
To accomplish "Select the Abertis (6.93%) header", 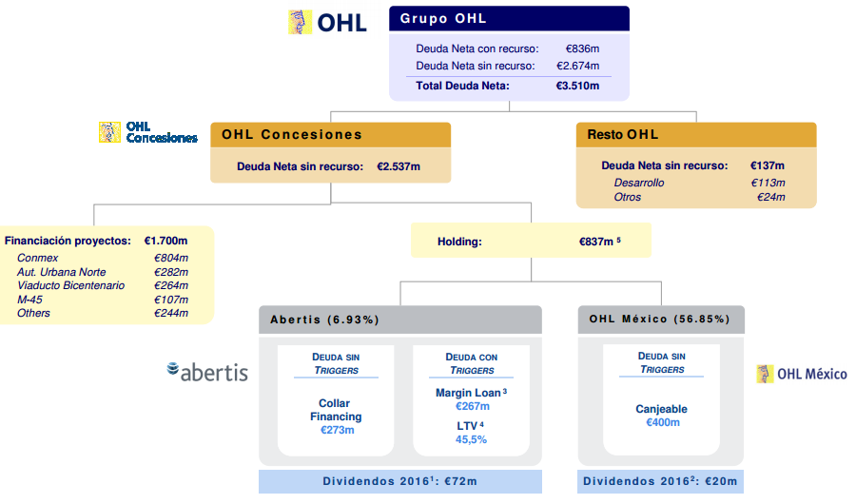I will (x=400, y=320).
